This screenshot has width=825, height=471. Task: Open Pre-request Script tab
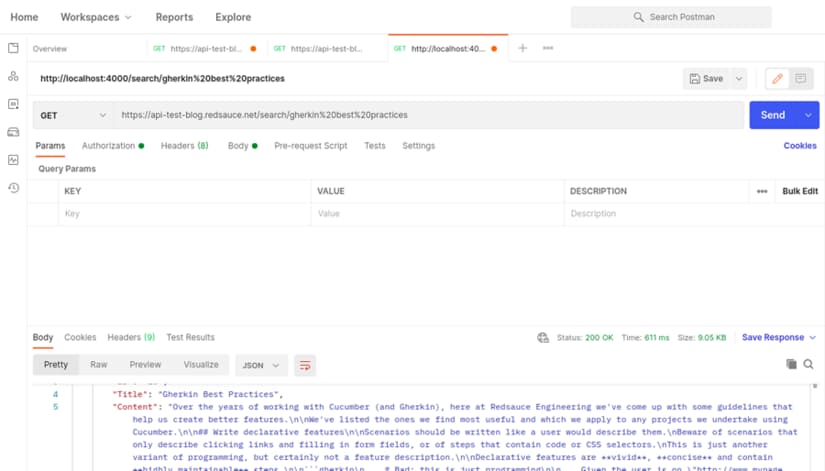point(310,146)
